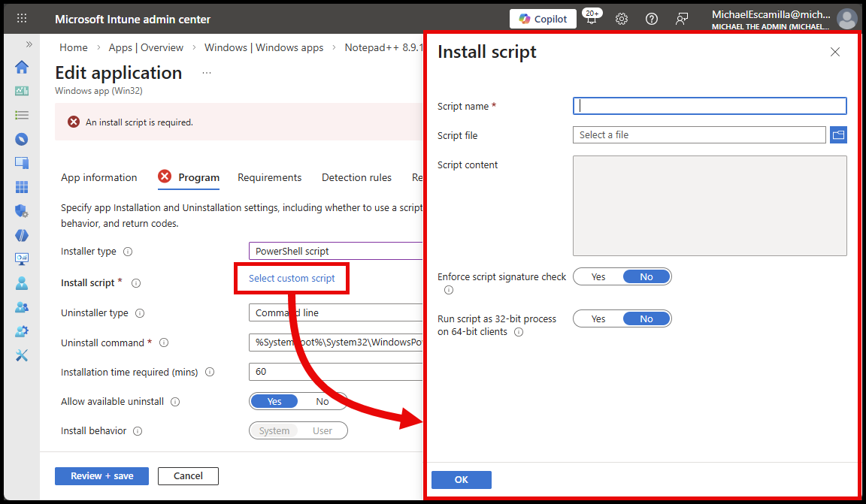
Task: Open the Devices section in the sidebar
Action: [22, 139]
